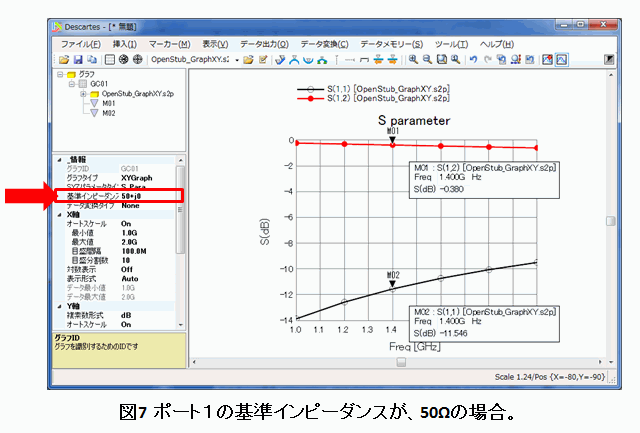
Task: Open the ファイル(F) menu
Action: coord(83,44)
